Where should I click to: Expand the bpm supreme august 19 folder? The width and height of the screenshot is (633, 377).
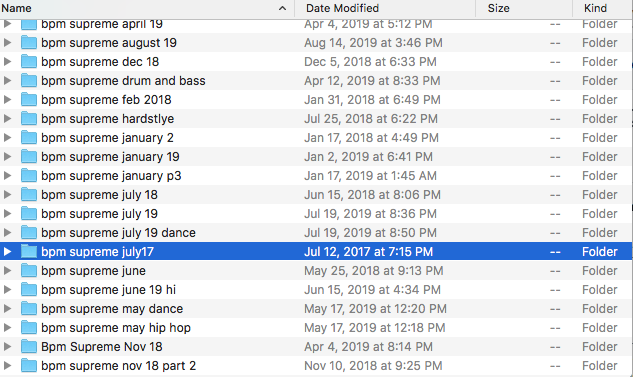pos(7,42)
